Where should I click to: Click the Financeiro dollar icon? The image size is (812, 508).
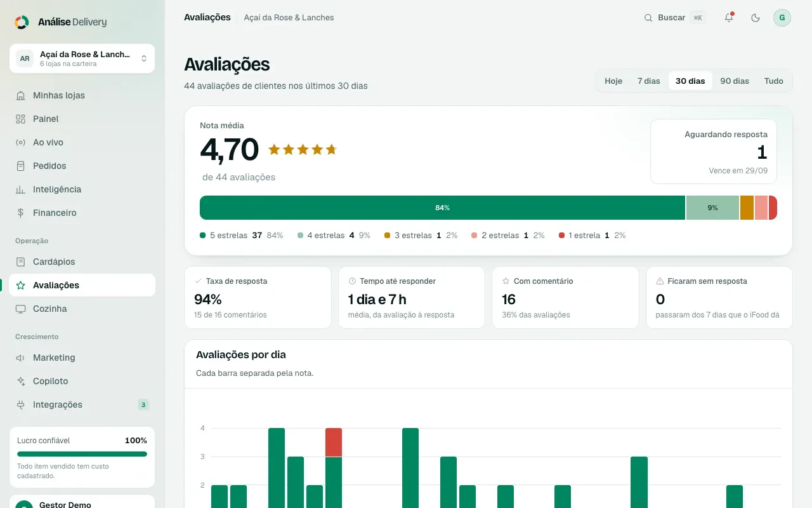20,213
